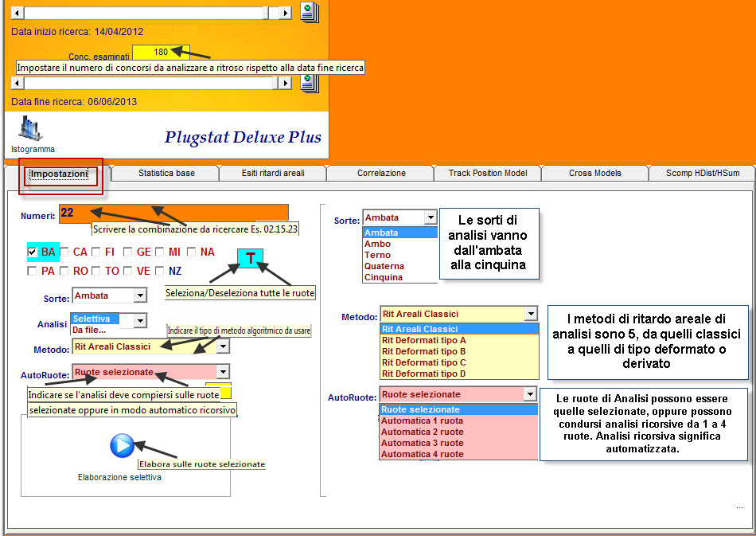Start the selective elaboration with the play button

122,446
